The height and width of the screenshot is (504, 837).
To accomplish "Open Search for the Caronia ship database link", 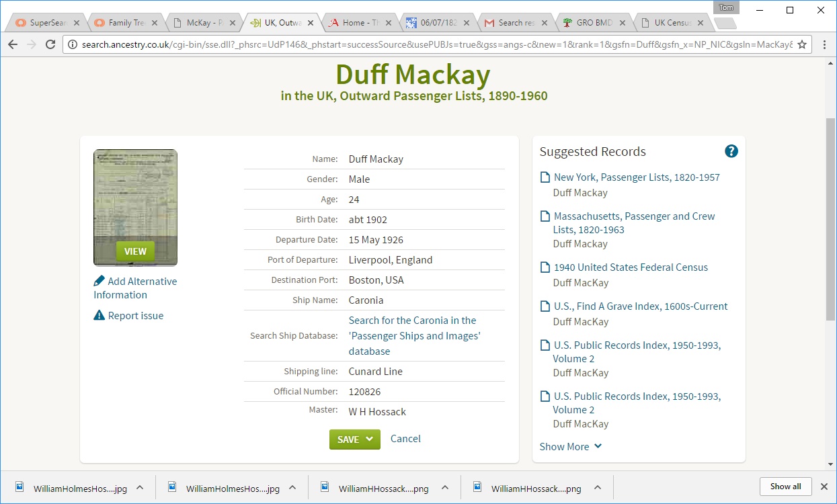I will pyautogui.click(x=415, y=336).
